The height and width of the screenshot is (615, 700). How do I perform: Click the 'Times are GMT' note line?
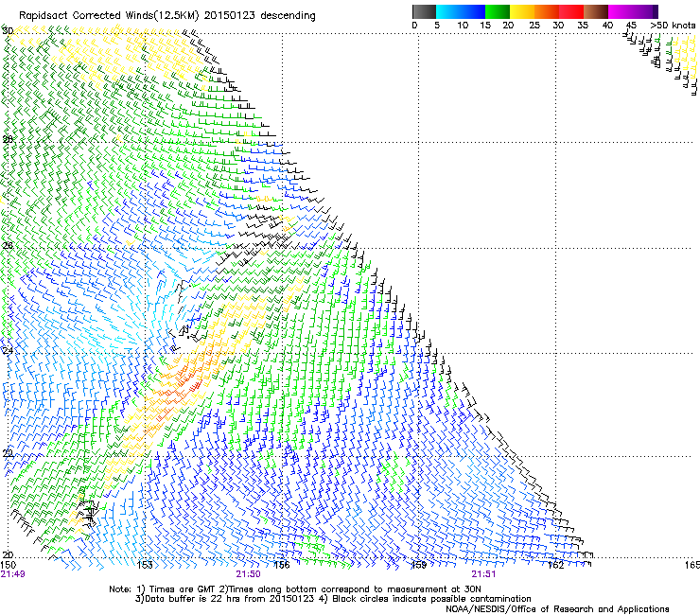tap(294, 589)
